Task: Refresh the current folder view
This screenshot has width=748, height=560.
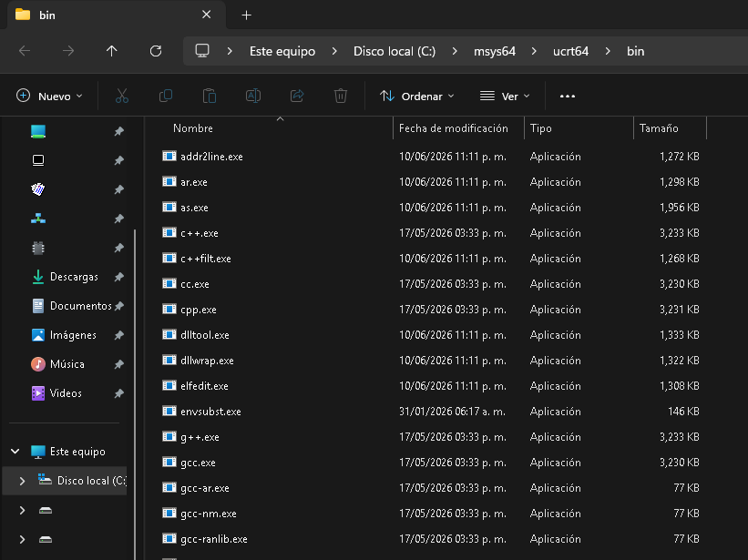Action: [156, 51]
